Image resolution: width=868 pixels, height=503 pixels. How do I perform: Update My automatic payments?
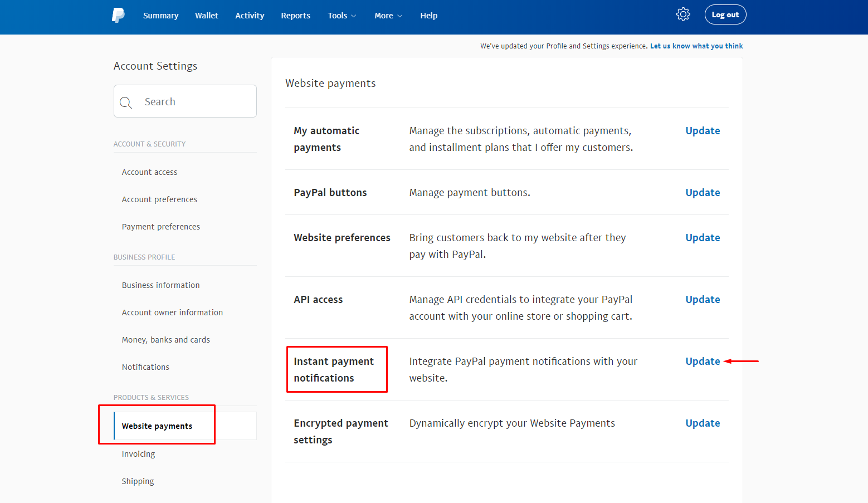tap(703, 131)
